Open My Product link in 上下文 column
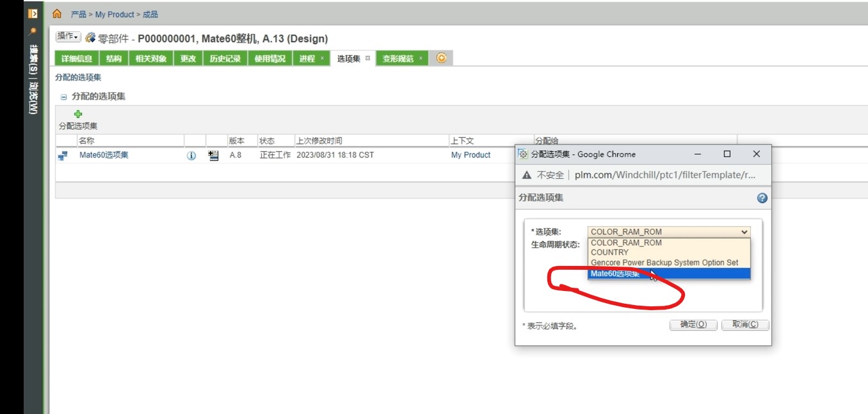This screenshot has width=868, height=414. [x=470, y=155]
